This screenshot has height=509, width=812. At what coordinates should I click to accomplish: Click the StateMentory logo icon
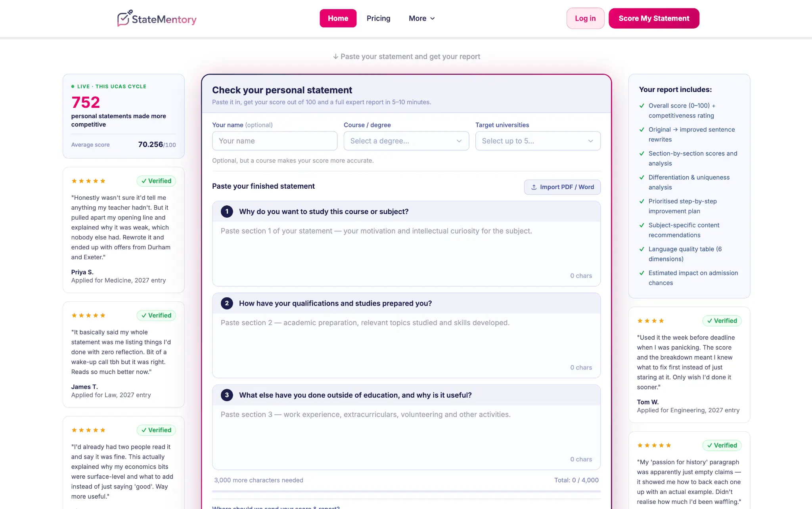(124, 18)
